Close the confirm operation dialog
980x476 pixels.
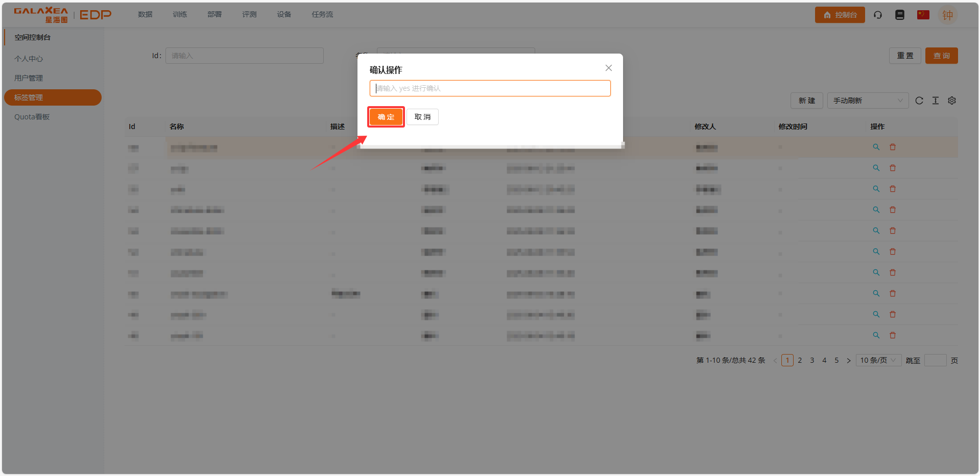[x=609, y=68]
